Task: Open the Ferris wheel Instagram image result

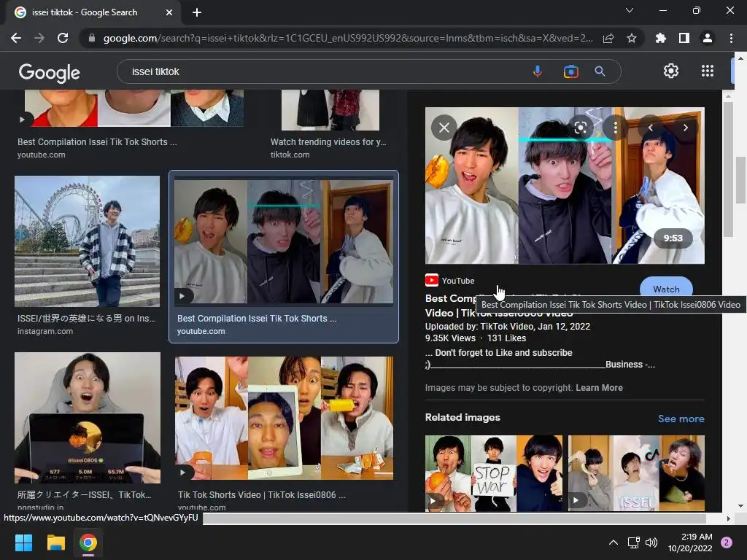Action: tap(88, 241)
